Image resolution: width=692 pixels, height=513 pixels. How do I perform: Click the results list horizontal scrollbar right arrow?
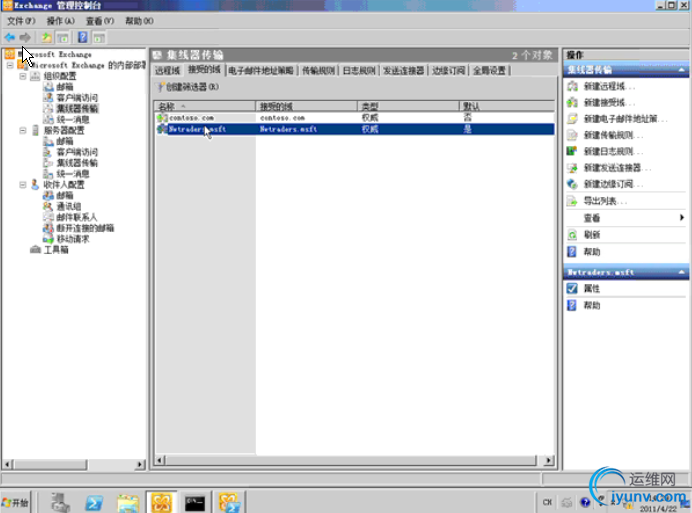549,460
